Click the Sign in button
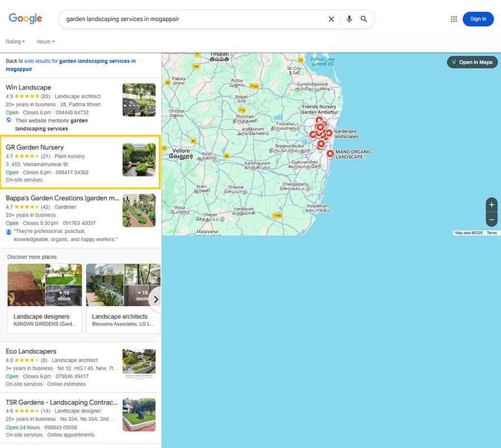This screenshot has width=501, height=448. point(478,19)
